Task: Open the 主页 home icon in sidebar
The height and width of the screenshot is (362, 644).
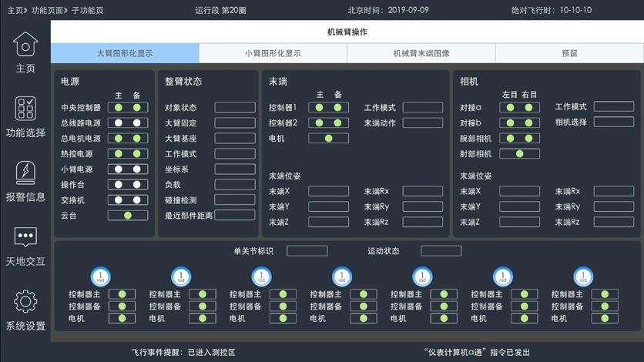Action: (25, 45)
